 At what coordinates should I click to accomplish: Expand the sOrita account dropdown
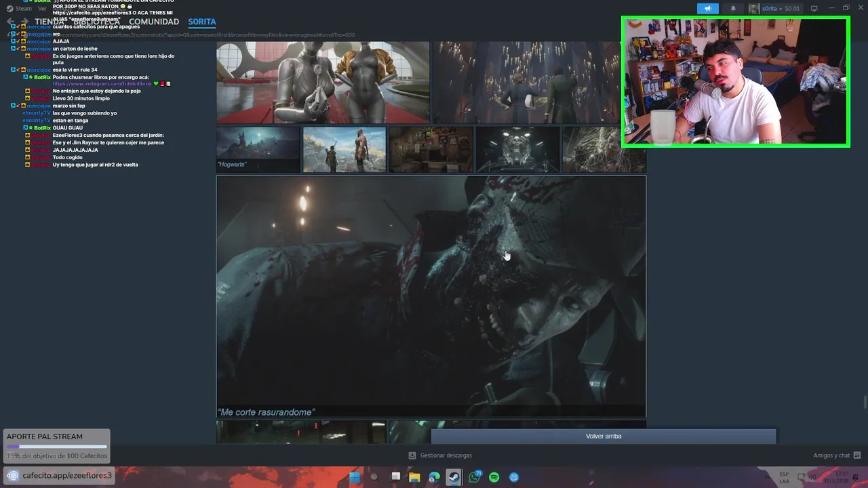point(781,9)
